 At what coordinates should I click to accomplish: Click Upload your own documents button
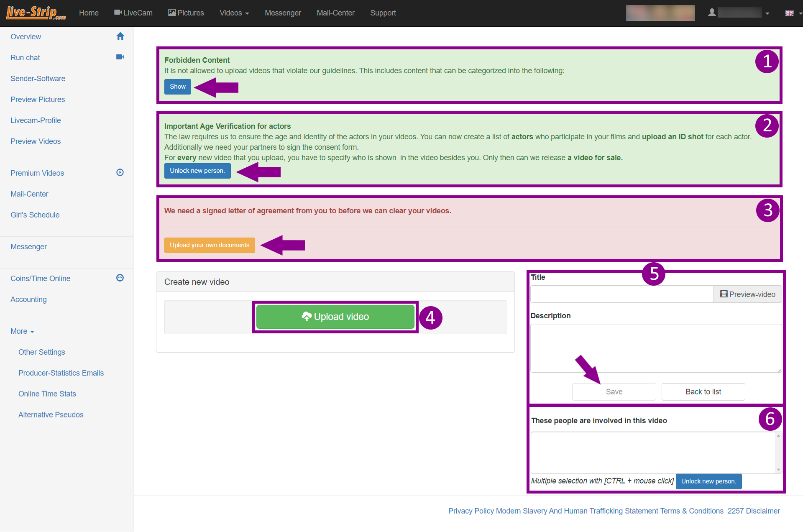tap(210, 245)
